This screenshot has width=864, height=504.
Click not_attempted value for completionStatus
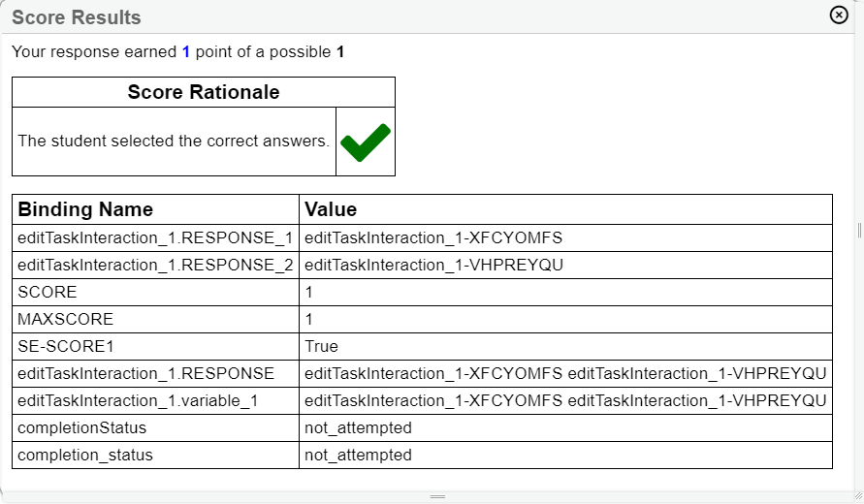(358, 428)
